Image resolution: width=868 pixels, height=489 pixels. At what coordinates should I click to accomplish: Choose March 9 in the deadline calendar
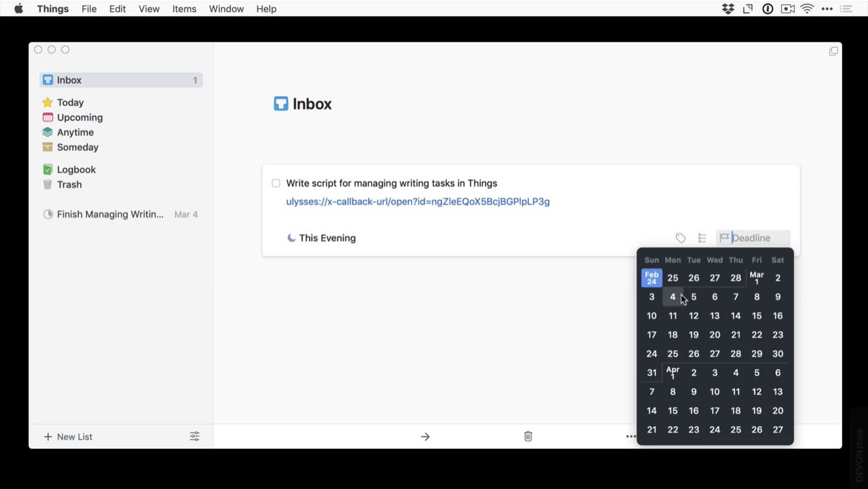[778, 297]
